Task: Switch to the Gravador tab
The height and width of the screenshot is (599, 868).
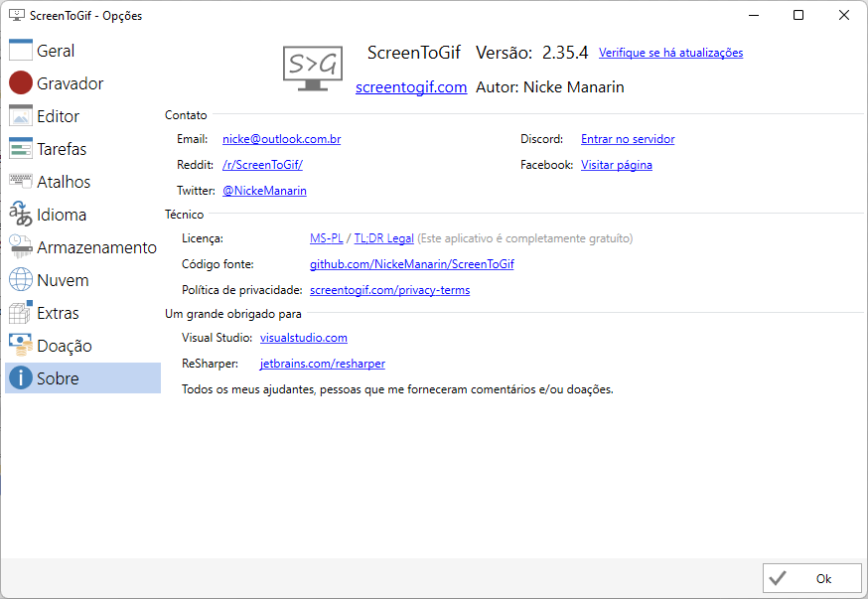Action: pos(82,83)
